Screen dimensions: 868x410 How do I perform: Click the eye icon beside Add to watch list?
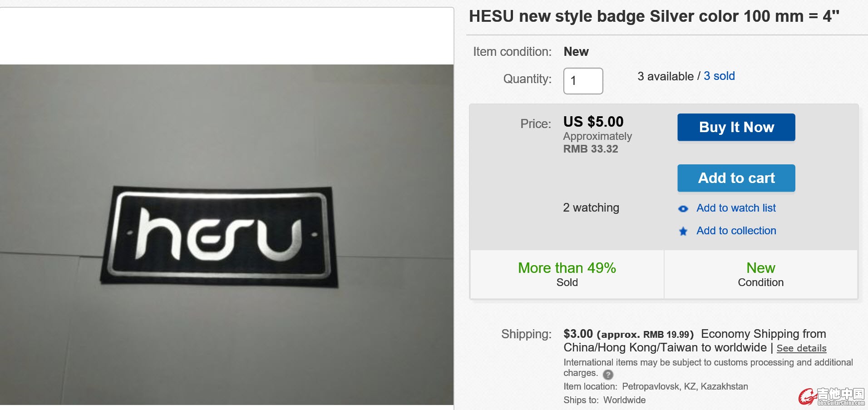(683, 209)
